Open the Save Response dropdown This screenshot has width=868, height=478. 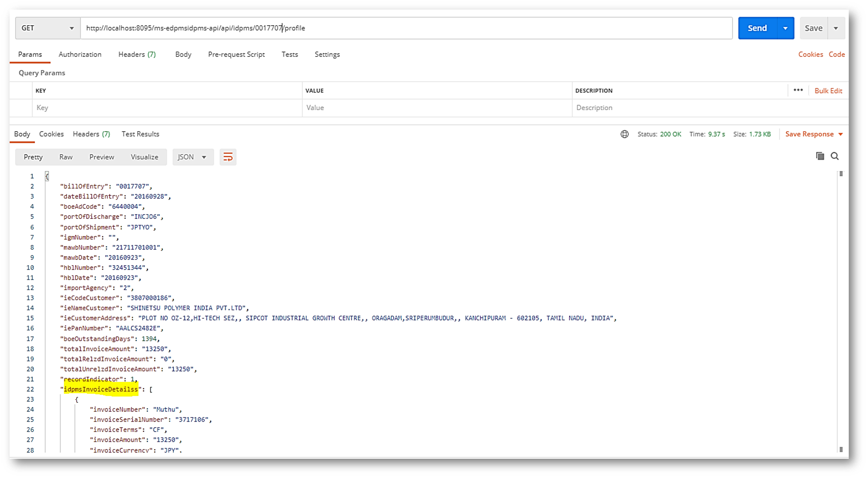(814, 134)
